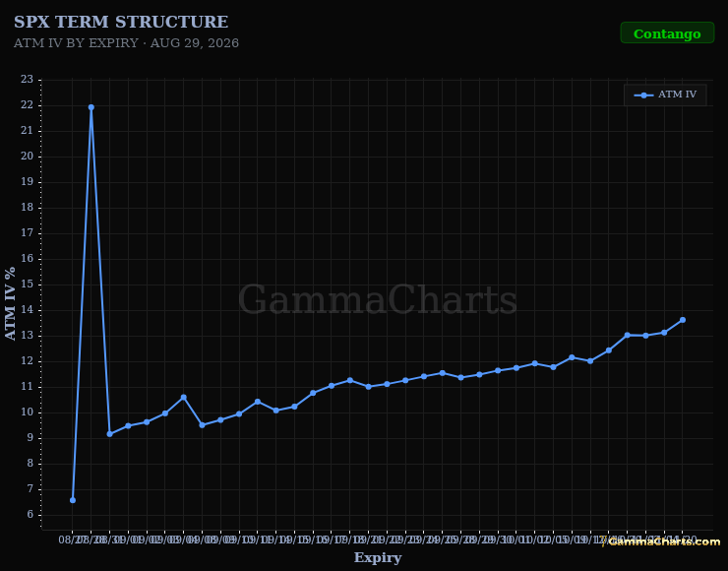
Task: Click the 'Expiry' x-axis title
Action: (x=378, y=557)
